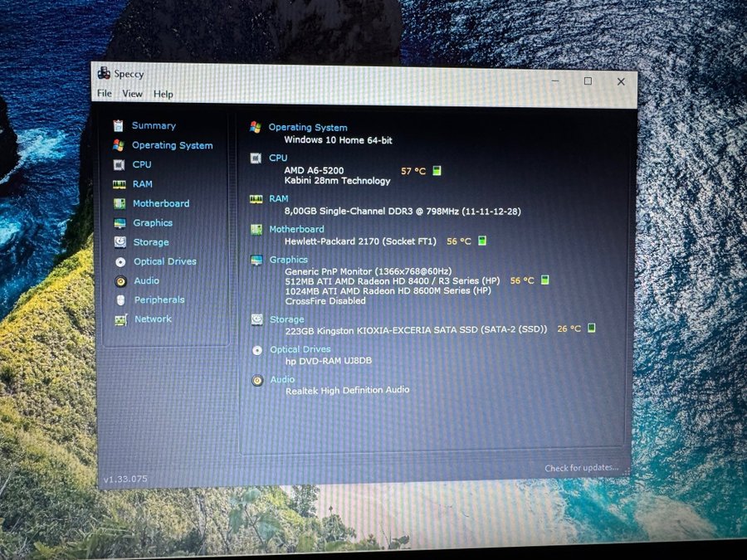This screenshot has height=560, width=747.
Task: Show the Motherboard section in sidebar
Action: point(161,203)
